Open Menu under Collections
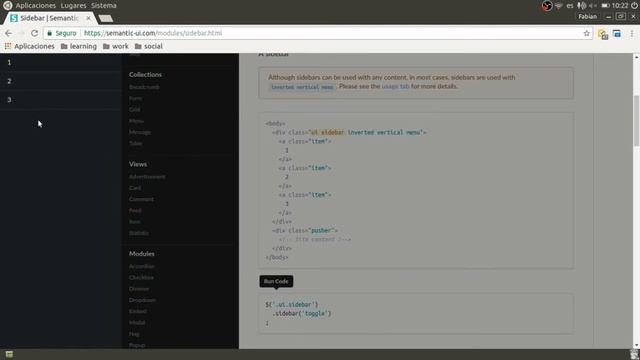This screenshot has width=640, height=360. [136, 121]
